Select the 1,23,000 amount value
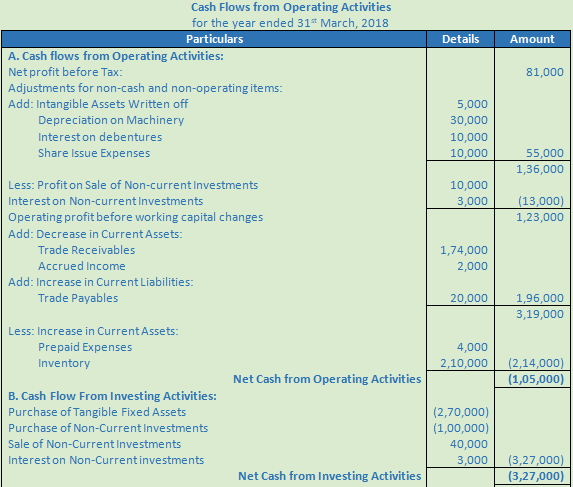Viewport: 573px width, 487px height. point(540,217)
